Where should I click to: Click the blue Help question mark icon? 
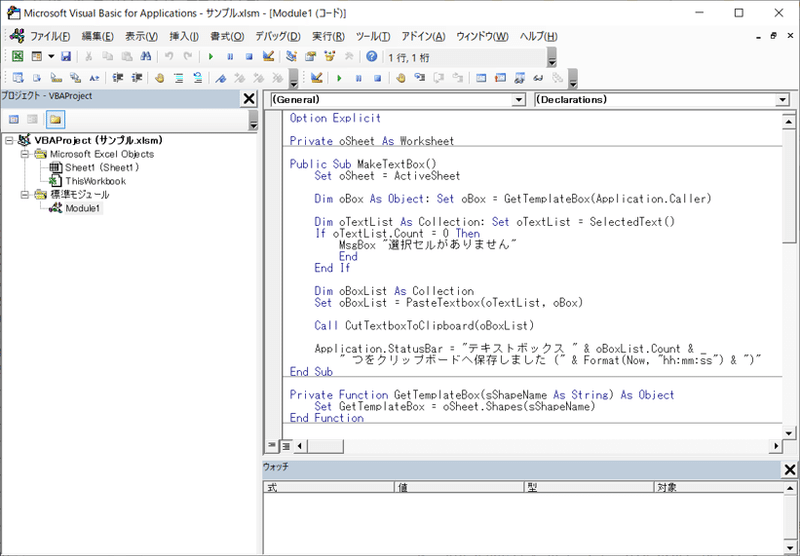click(x=371, y=57)
